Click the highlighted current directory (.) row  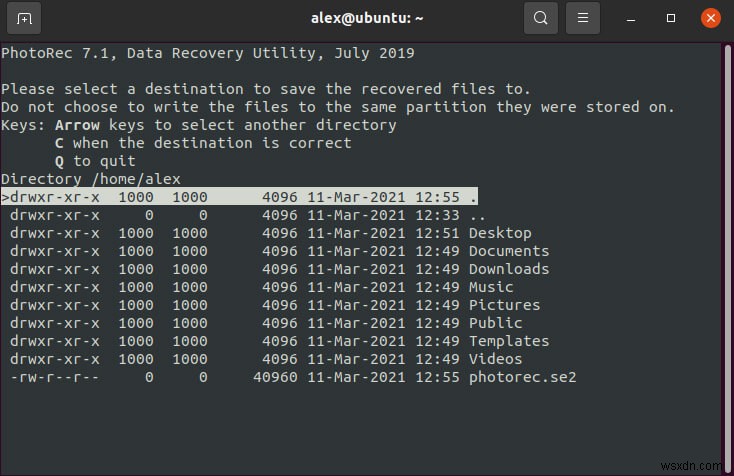[240, 197]
